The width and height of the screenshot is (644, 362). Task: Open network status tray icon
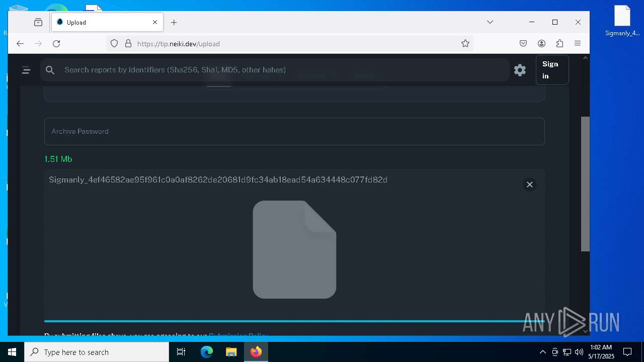tap(567, 352)
